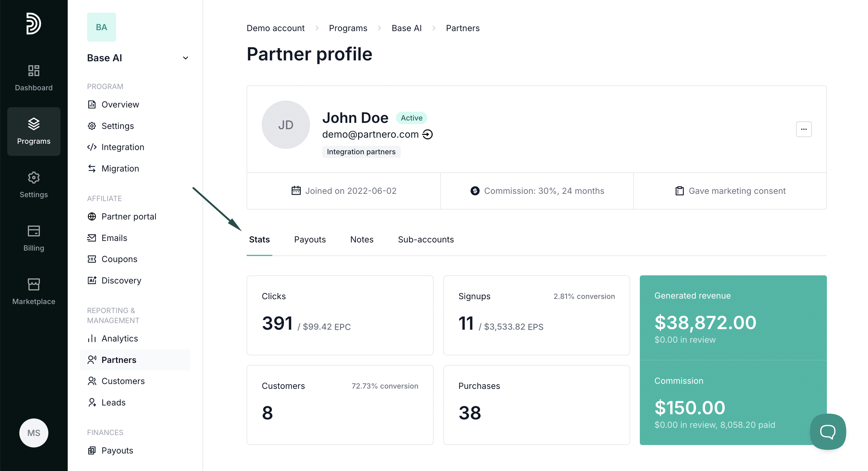Switch to the Payouts tab

pyautogui.click(x=310, y=239)
